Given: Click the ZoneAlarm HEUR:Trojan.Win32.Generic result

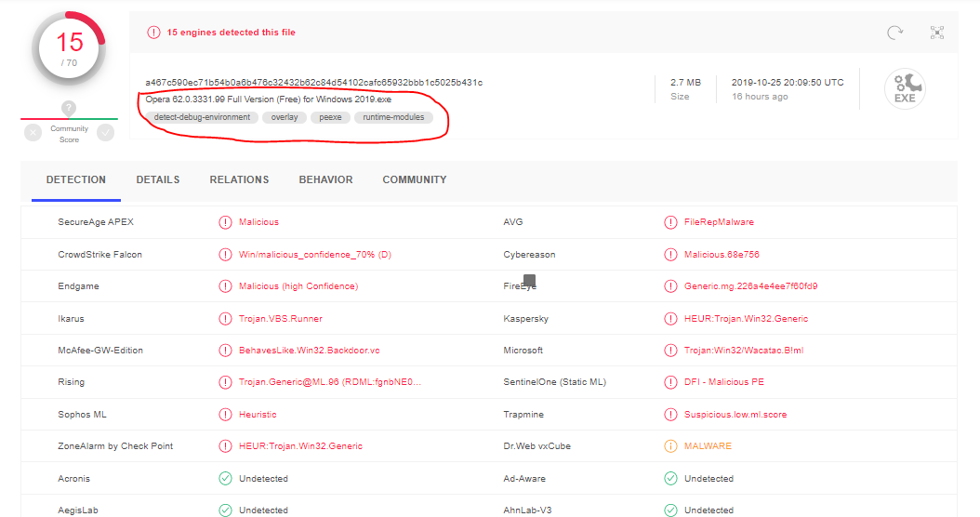Looking at the screenshot, I should (x=300, y=445).
